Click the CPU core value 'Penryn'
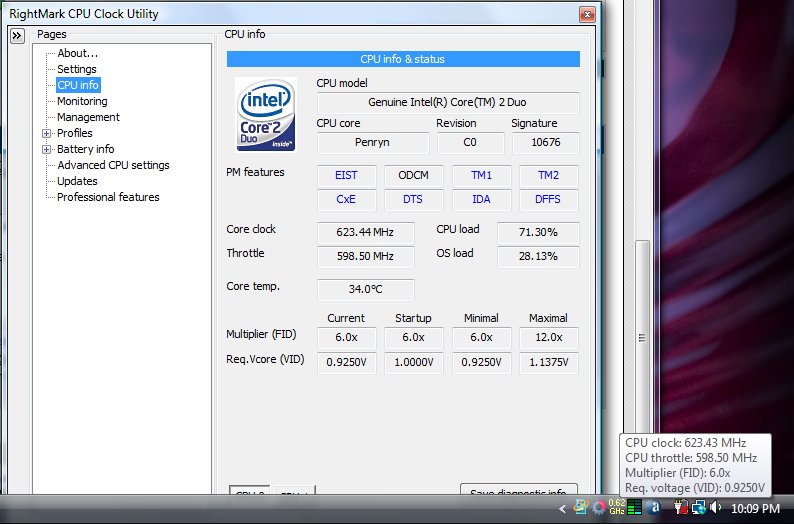This screenshot has height=524, width=794. 373,143
